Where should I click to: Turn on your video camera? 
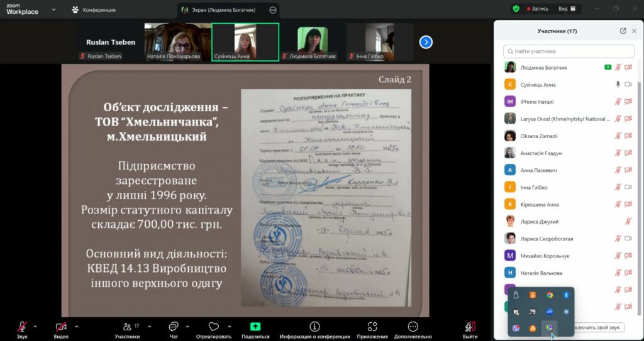pyautogui.click(x=61, y=327)
